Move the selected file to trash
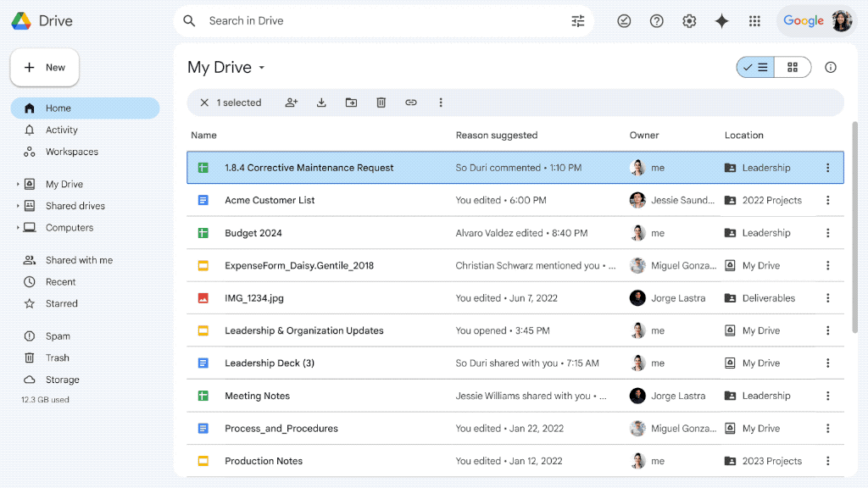Screen dimensions: 868x488 tap(381, 102)
